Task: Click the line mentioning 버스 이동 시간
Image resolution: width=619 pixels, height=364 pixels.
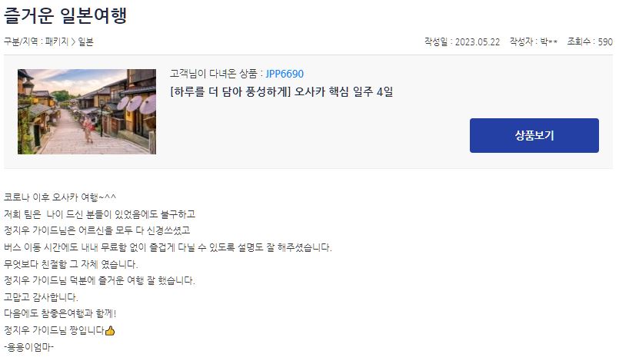Action: coord(168,247)
